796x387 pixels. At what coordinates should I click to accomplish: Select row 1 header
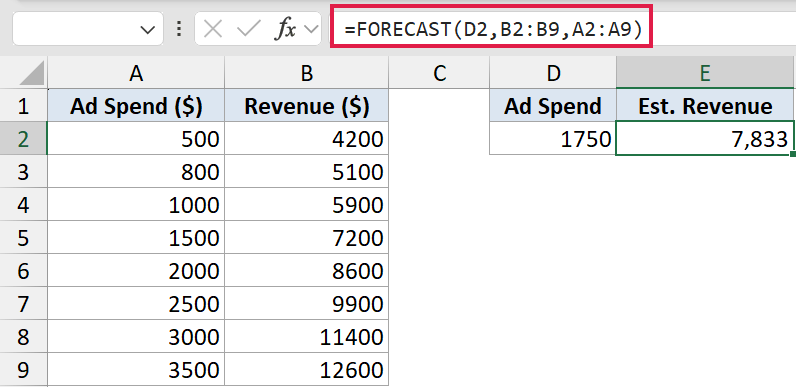24,106
